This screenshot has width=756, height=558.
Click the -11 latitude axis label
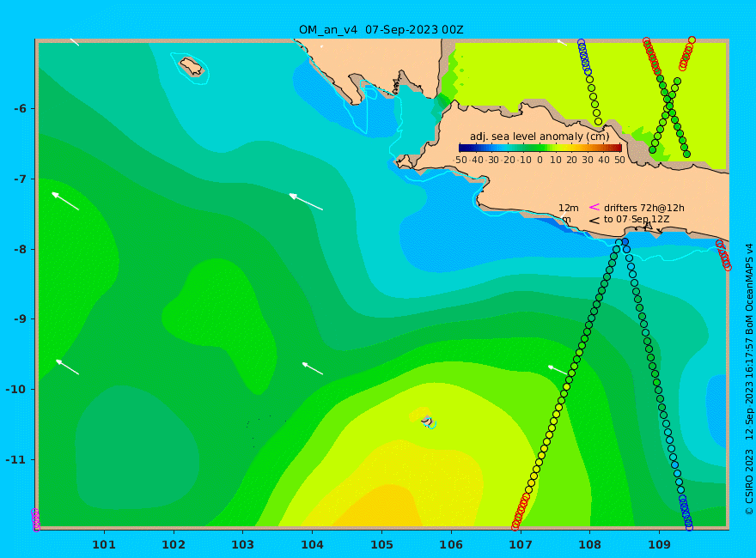(17, 459)
